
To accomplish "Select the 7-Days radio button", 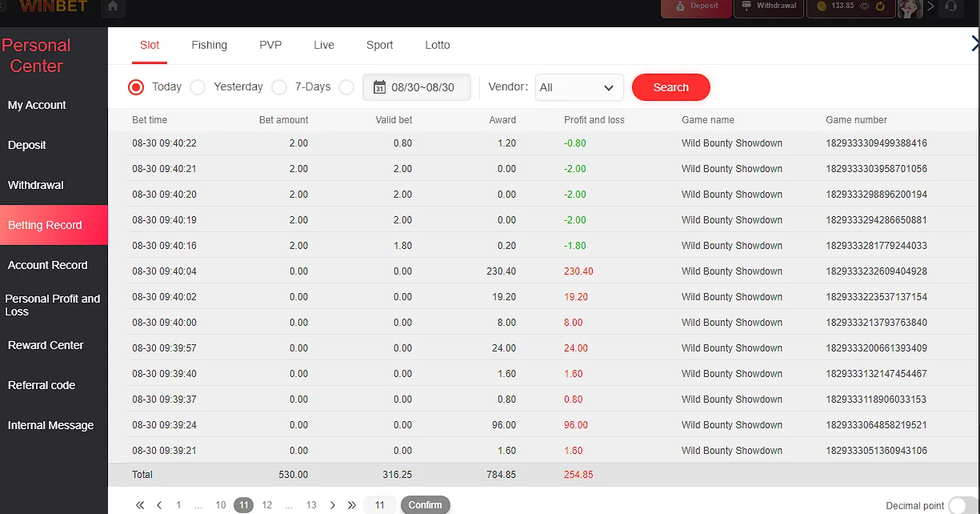I will (x=279, y=87).
